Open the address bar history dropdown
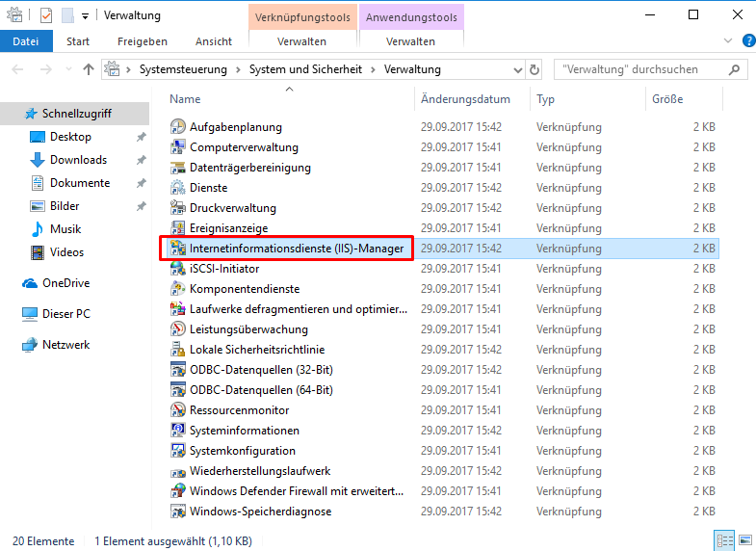 (518, 70)
